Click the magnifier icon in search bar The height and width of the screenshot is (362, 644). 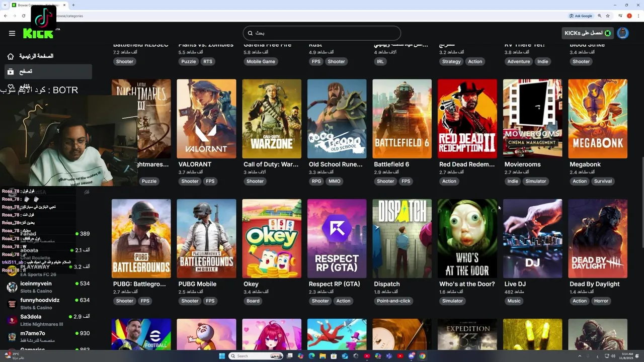[250, 33]
